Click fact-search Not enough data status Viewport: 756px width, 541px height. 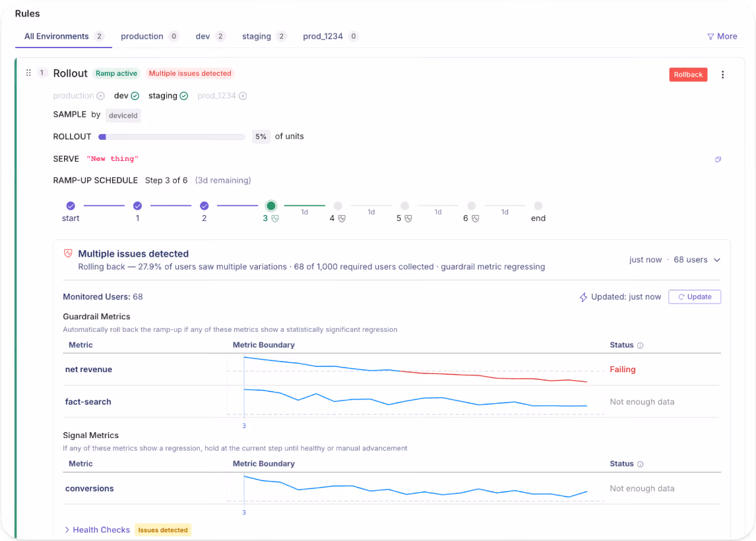coord(642,402)
